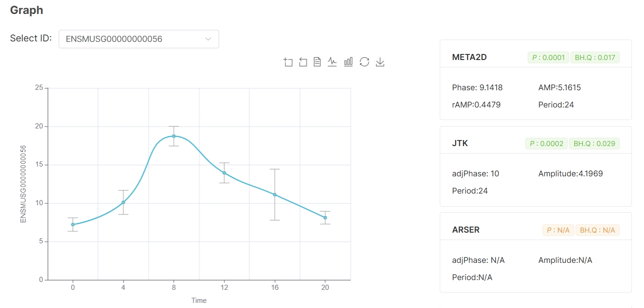Click the ARSER P N/A badge

click(558, 230)
